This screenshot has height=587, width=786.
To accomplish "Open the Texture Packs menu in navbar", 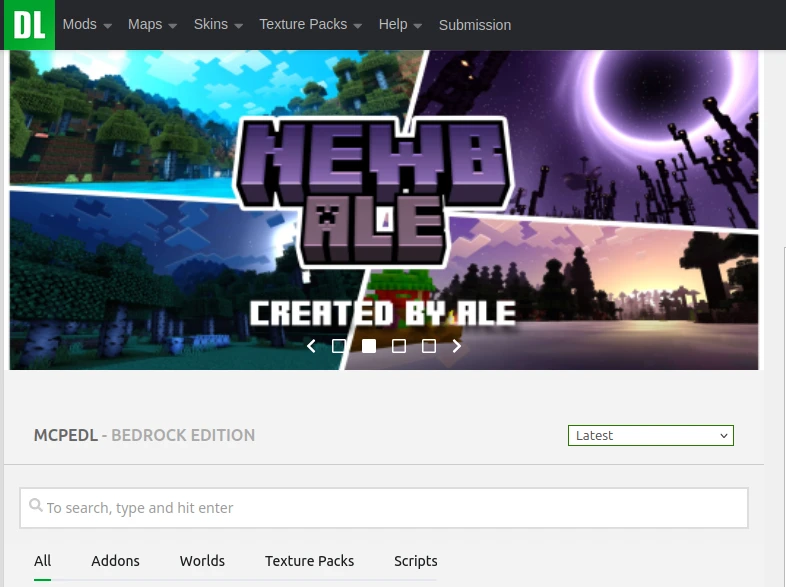I will tap(303, 24).
